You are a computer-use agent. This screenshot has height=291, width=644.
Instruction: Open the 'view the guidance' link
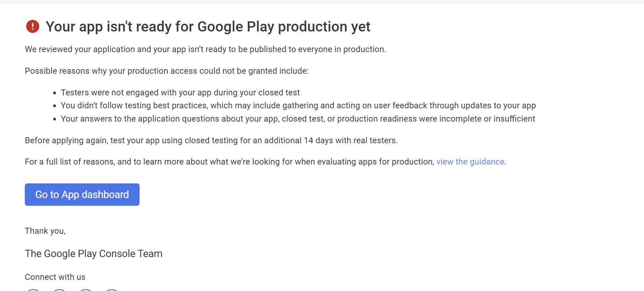point(470,162)
